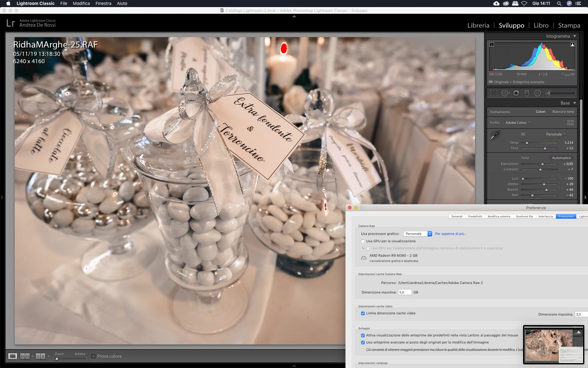Pick the White Balance eyedropper tool
The image size is (588, 368).
495,135
